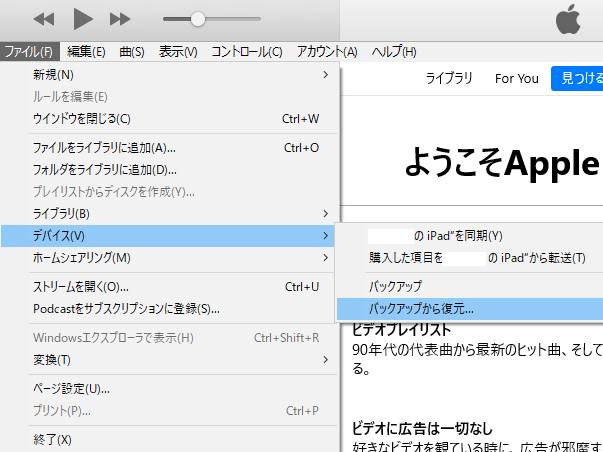Click the 見つける button
Image resolution: width=603 pixels, height=452 pixels.
click(577, 78)
